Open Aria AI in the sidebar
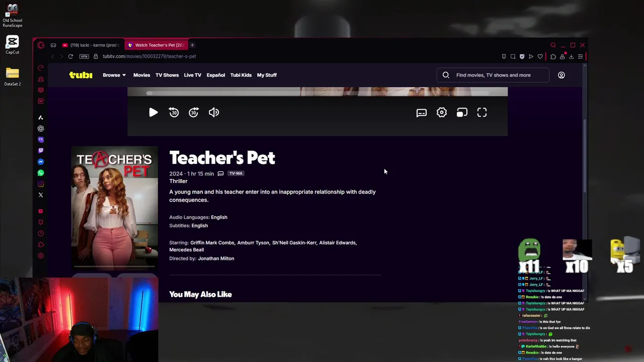The width and height of the screenshot is (644, 362). coord(41,117)
